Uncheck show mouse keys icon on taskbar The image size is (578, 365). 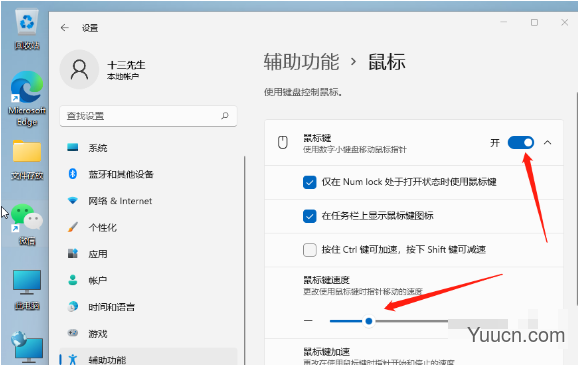[x=310, y=216]
